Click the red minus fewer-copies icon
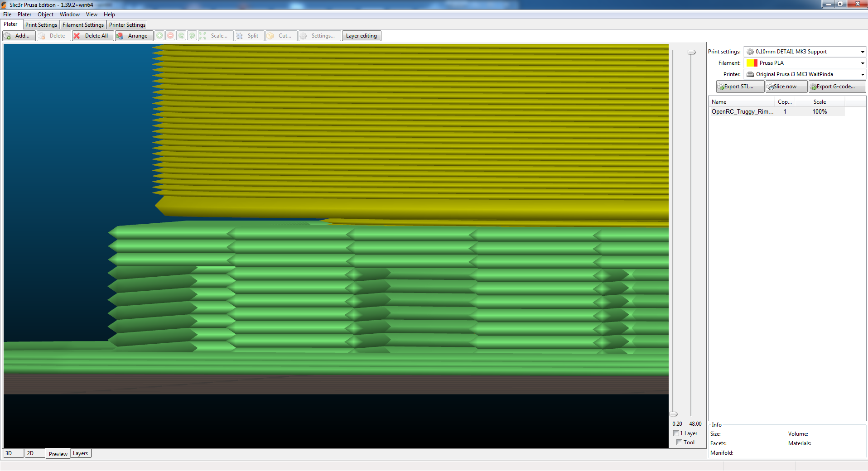This screenshot has height=471, width=868. click(170, 36)
